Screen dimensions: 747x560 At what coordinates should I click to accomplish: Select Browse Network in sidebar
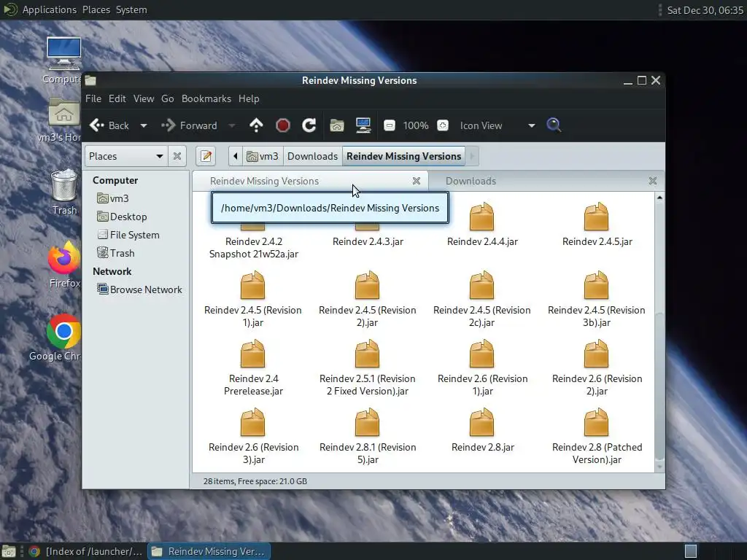pyautogui.click(x=139, y=289)
